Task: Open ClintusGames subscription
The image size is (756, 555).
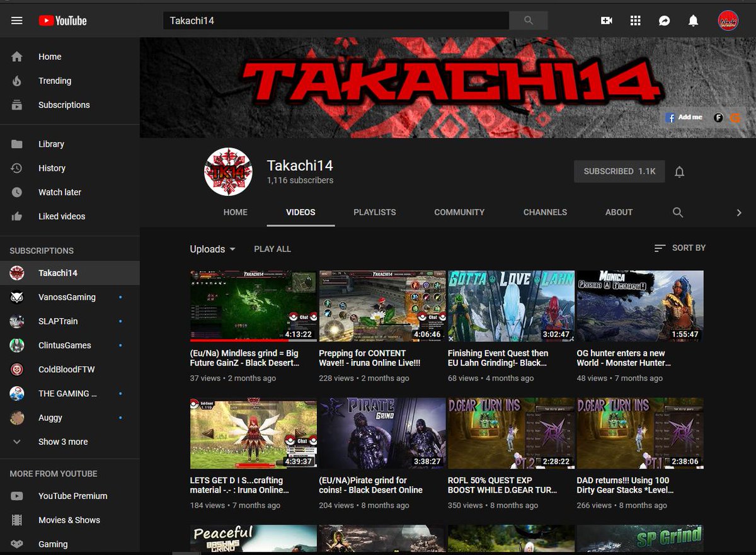Action: pos(70,345)
